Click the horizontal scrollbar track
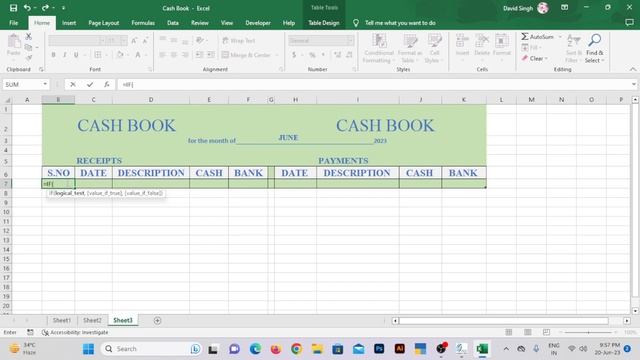 504,321
